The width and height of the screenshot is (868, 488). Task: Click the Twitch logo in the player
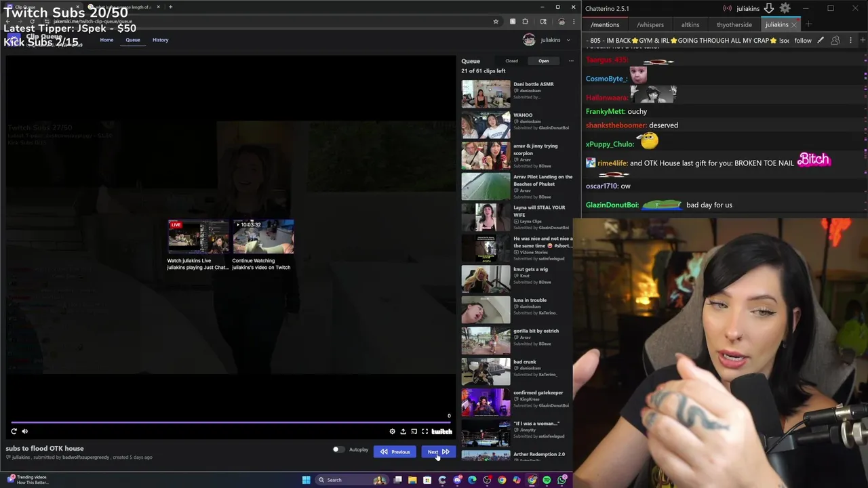(441, 431)
